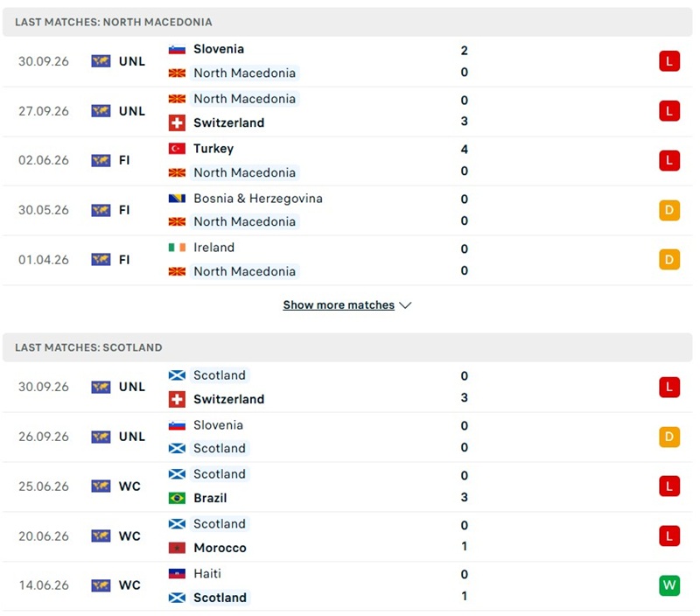Click the chevron next to Show more matches
Screen dimensions: 700x616
(405, 305)
